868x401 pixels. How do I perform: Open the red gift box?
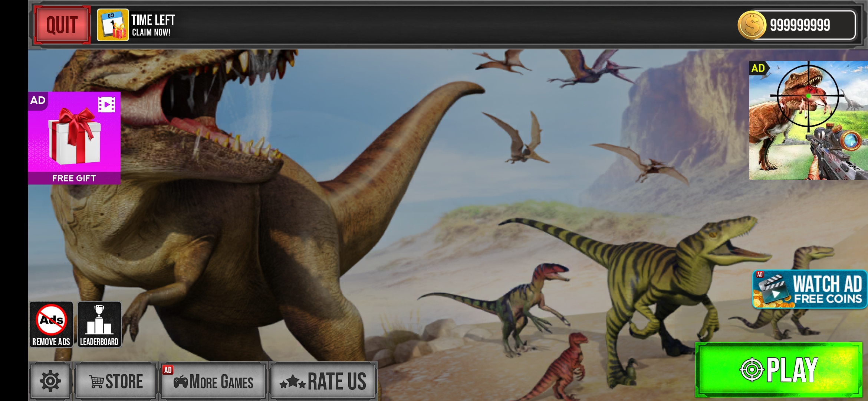(x=74, y=137)
